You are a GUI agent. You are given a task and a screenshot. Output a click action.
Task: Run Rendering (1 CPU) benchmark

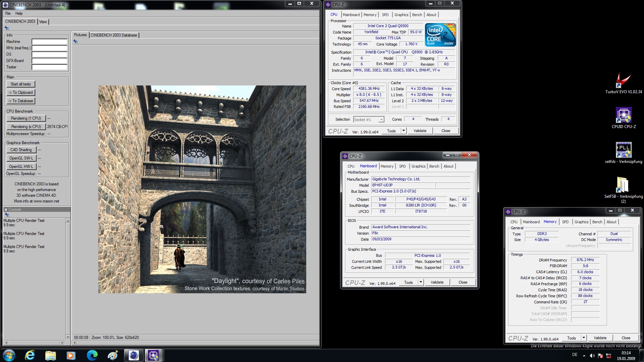(26, 118)
